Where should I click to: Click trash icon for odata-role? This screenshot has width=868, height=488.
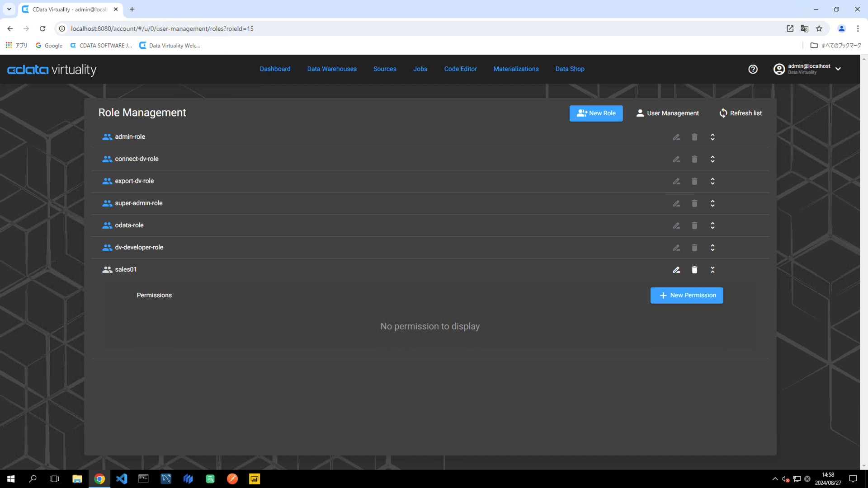coord(694,225)
